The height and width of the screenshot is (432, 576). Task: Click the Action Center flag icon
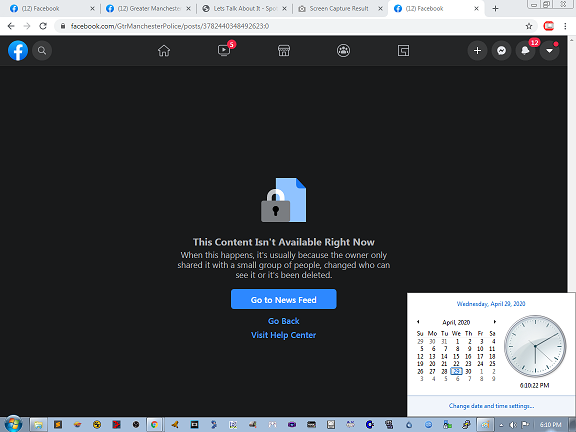[525, 425]
